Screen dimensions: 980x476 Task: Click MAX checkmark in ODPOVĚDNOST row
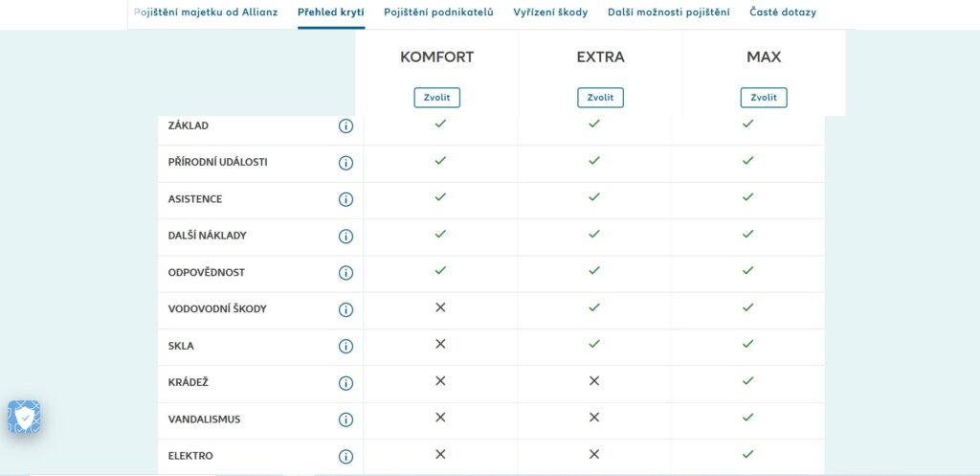click(747, 270)
